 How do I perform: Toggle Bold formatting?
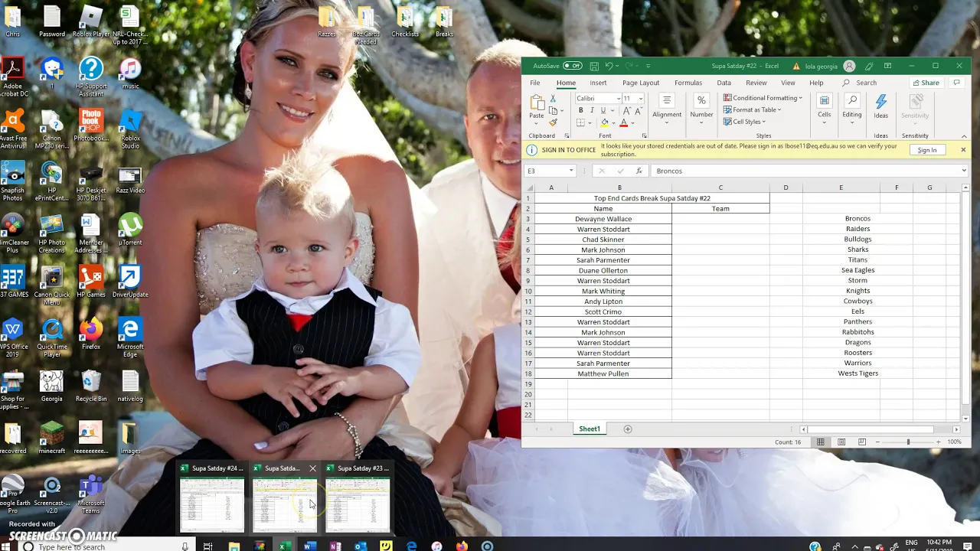(580, 110)
